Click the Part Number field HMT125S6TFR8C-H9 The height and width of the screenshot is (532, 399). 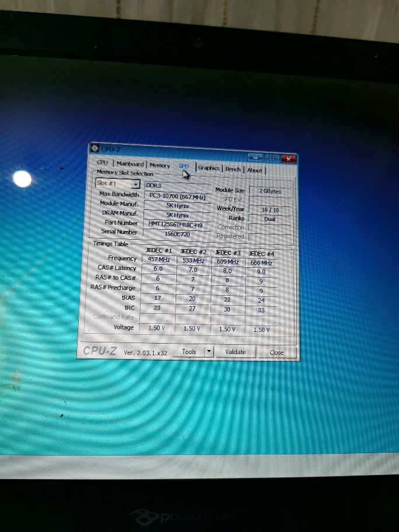click(176, 225)
